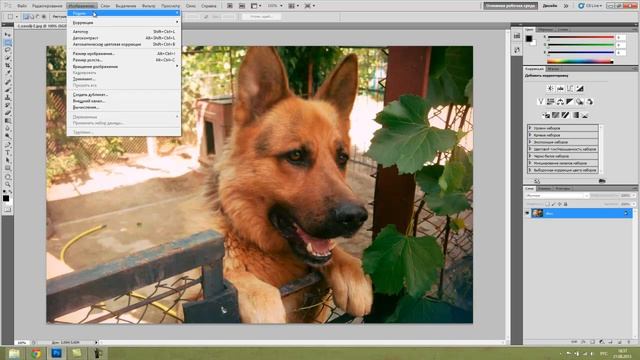Image resolution: width=640 pixels, height=360 pixels.
Task: Toggle lock transparent pixels in Layers
Action: [547, 204]
